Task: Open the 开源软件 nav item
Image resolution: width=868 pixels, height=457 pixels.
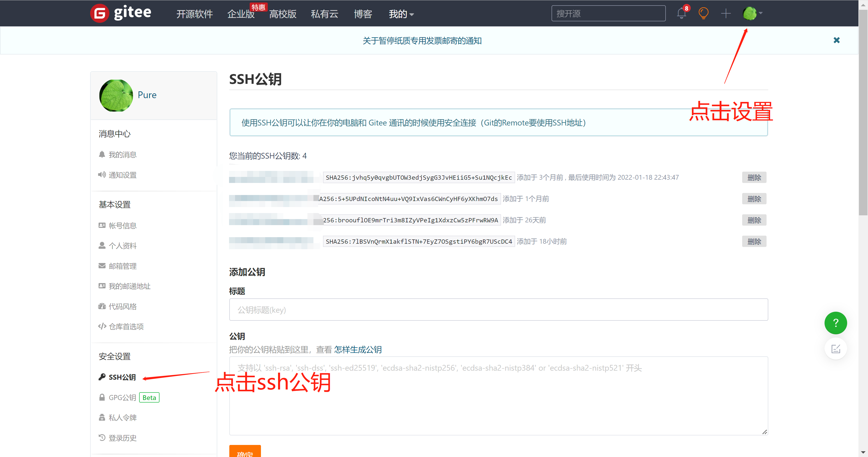Action: point(194,14)
